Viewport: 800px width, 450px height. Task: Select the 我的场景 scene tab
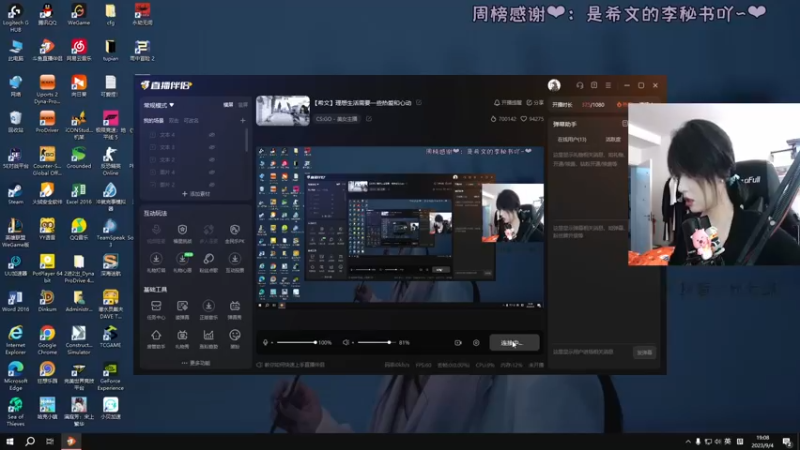[153, 120]
